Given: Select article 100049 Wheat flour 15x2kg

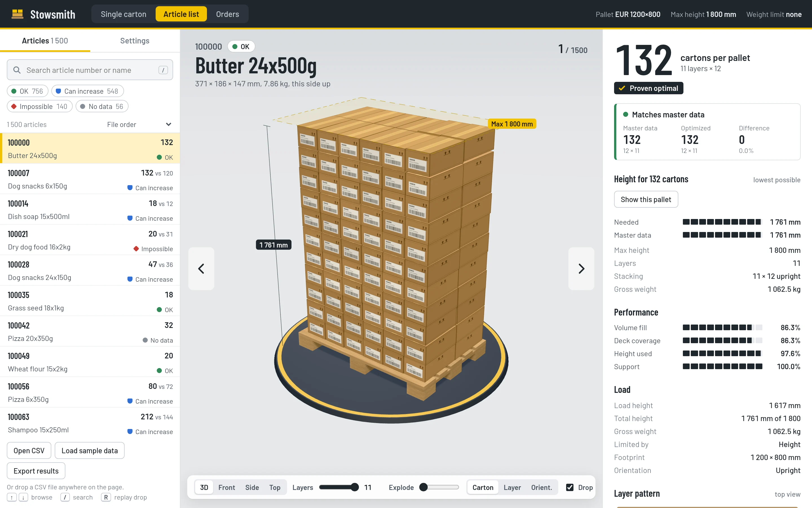Looking at the screenshot, I should [90, 362].
